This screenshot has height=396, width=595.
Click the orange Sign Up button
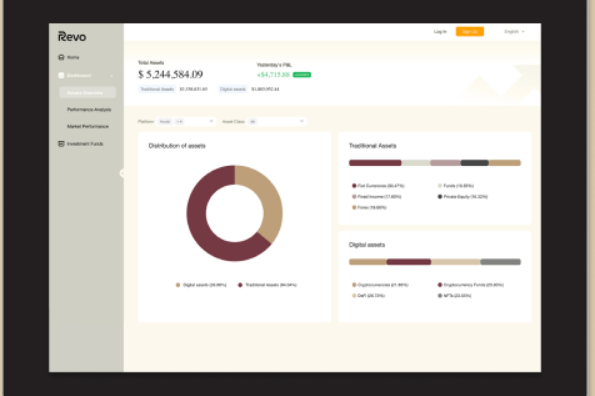(470, 31)
